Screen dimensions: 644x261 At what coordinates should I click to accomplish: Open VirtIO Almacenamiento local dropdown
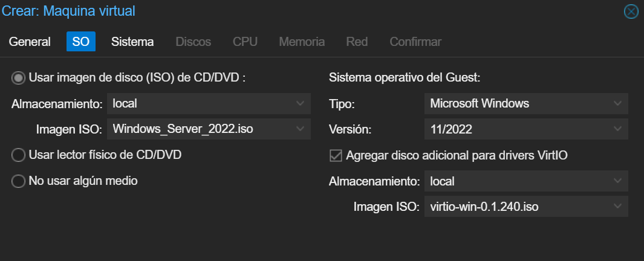click(x=526, y=181)
